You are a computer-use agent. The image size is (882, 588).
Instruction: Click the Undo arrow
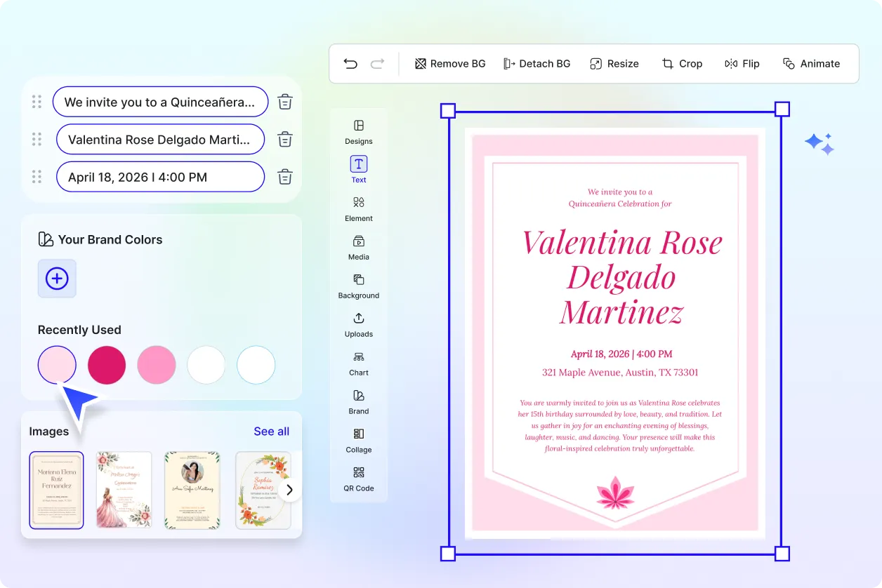350,63
